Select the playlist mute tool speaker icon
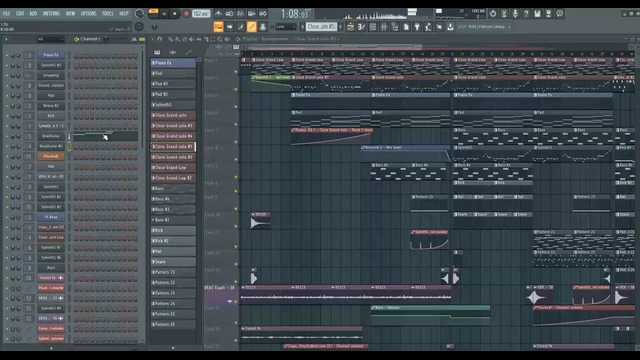The width and height of the screenshot is (640, 360). (x=191, y=39)
